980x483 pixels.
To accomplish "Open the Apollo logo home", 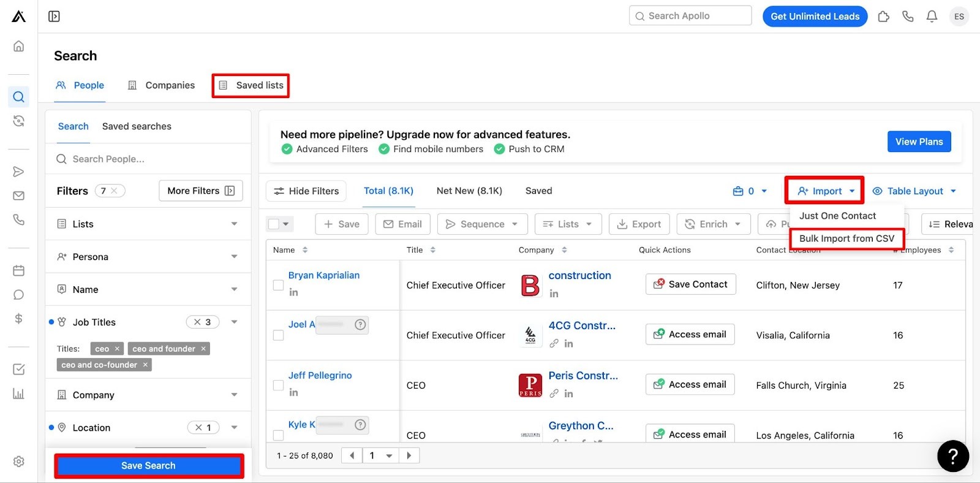I will point(19,17).
